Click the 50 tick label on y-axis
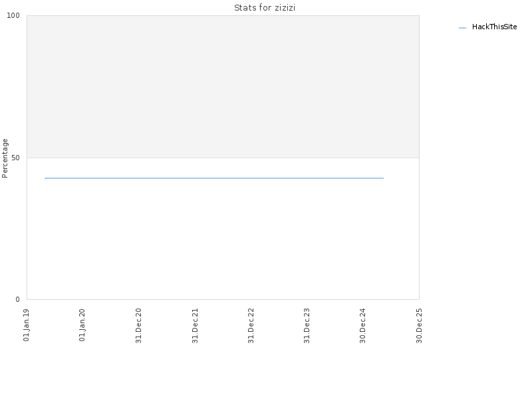 (x=15, y=158)
